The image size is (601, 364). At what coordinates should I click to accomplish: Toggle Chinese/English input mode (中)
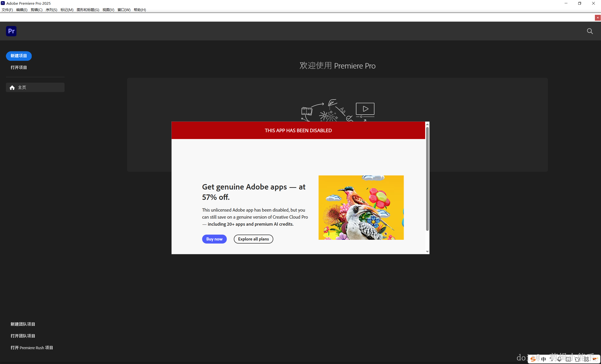click(x=543, y=359)
